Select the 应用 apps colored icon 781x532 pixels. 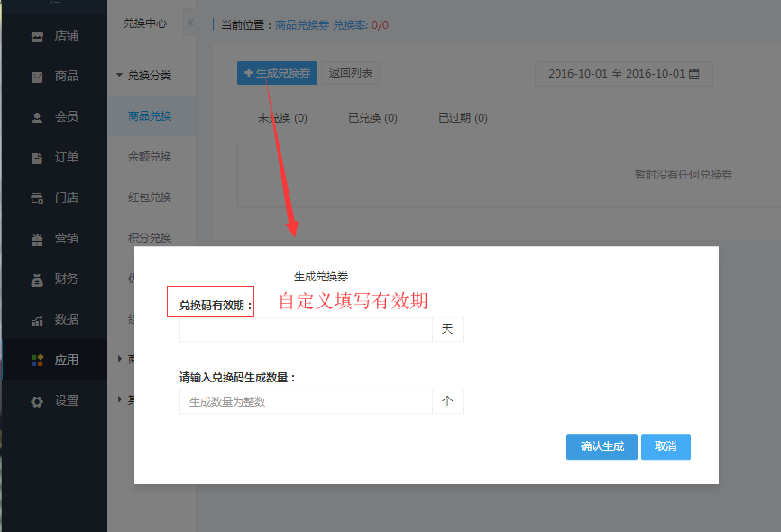click(x=37, y=360)
